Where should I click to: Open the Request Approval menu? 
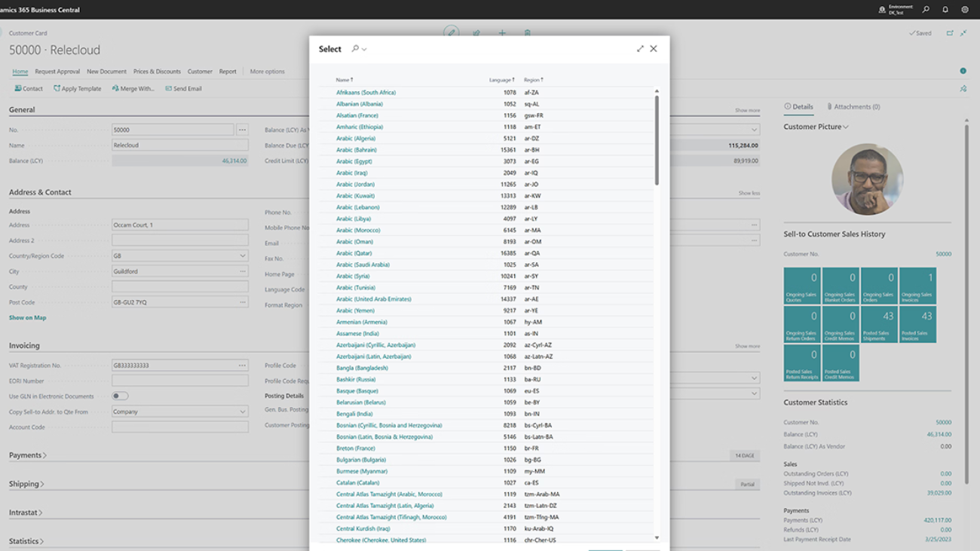(x=57, y=72)
